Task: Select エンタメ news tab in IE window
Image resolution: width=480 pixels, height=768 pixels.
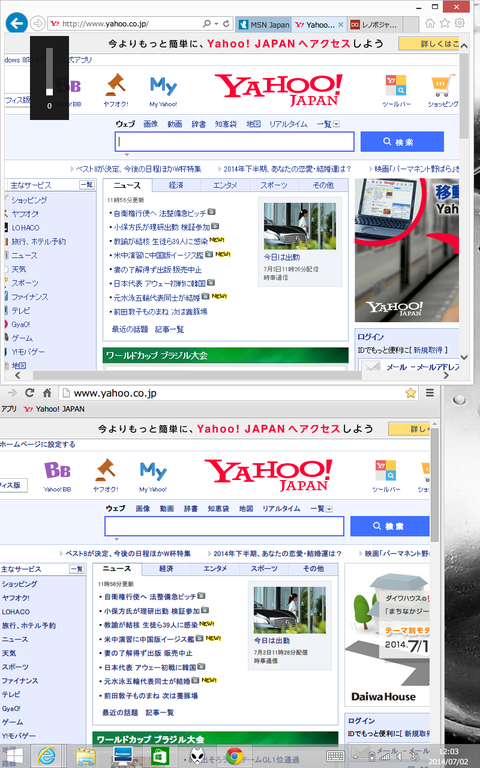Action: tap(225, 185)
